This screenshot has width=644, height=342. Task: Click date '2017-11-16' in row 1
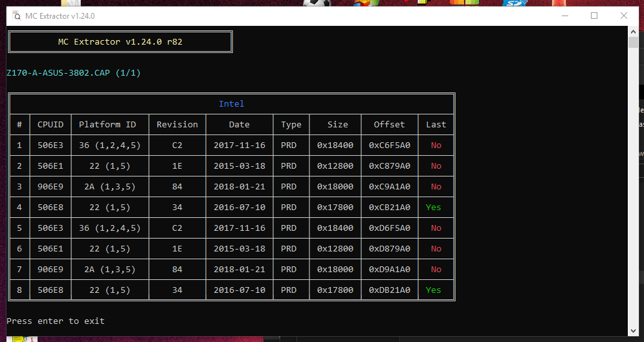click(x=239, y=145)
